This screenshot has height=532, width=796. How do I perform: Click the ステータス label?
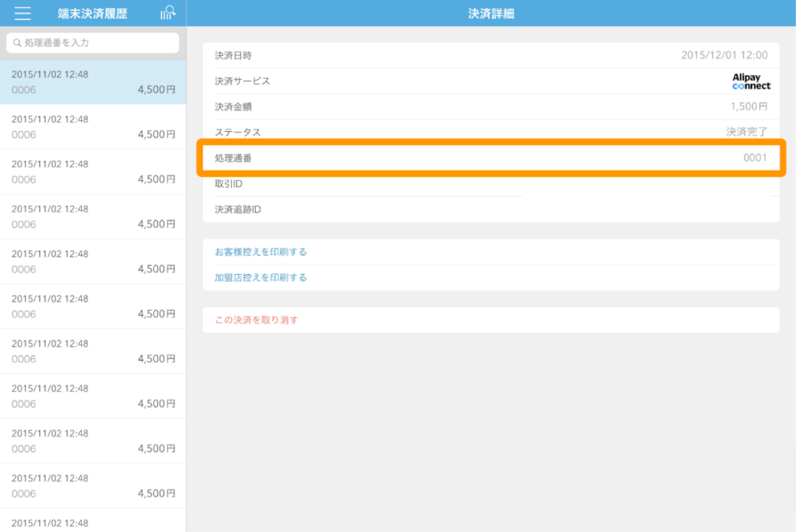(x=238, y=132)
